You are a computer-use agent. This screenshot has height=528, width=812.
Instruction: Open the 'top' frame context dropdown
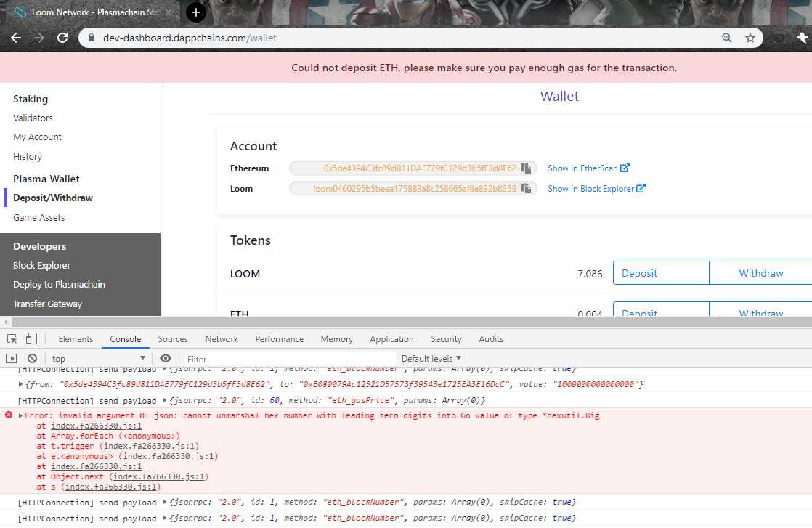98,358
